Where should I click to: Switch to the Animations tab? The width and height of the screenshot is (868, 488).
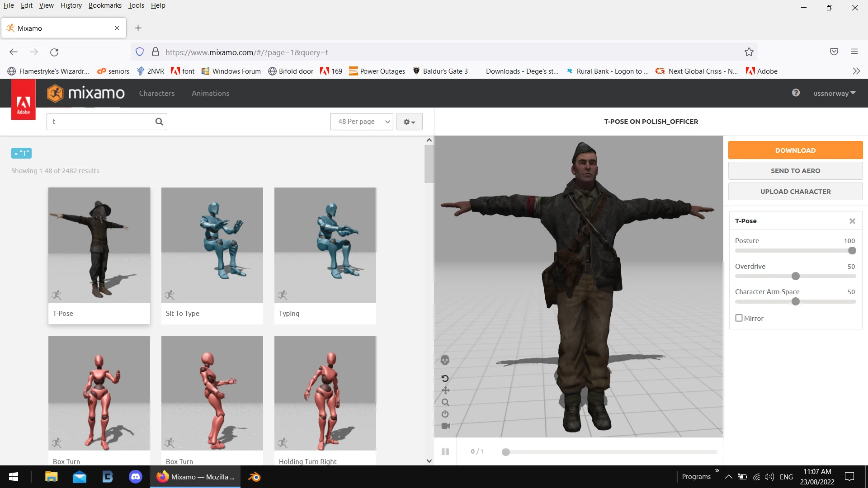point(210,93)
